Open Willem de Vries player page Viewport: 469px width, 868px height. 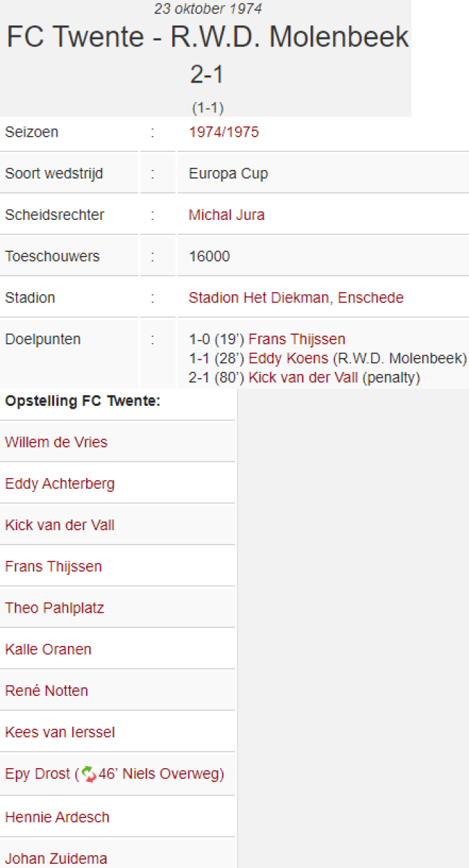56,442
